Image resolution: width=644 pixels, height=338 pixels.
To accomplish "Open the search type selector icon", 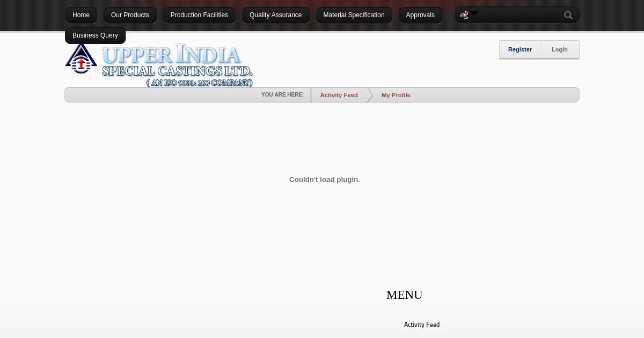I will [469, 14].
